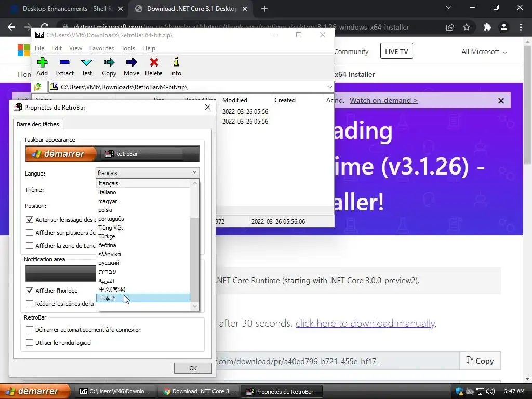This screenshot has height=399, width=532.
Task: Select русский in language list
Action: (x=143, y=262)
